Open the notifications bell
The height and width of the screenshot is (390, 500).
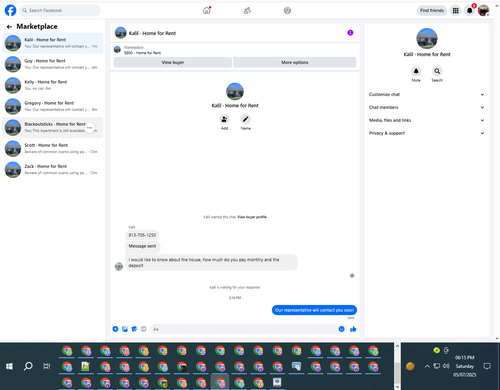(x=469, y=11)
